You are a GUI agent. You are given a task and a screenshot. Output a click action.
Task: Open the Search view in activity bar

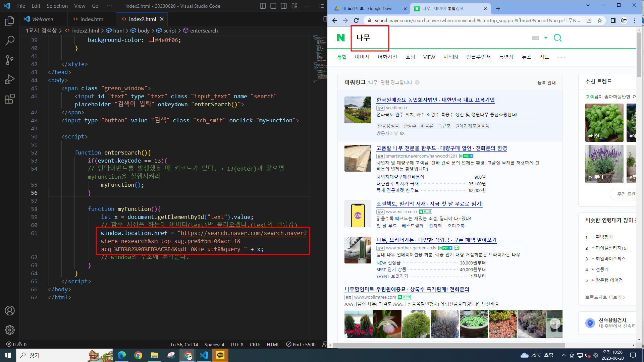point(10,41)
